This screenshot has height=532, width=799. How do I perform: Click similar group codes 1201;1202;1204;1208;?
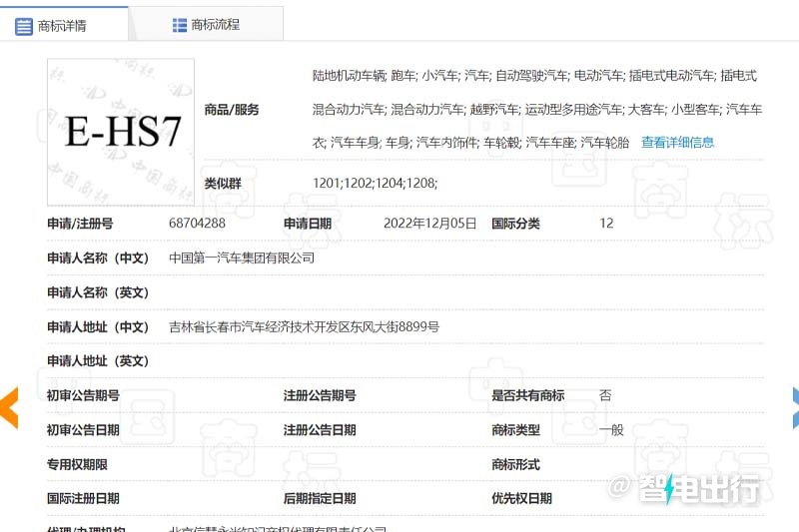376,184
